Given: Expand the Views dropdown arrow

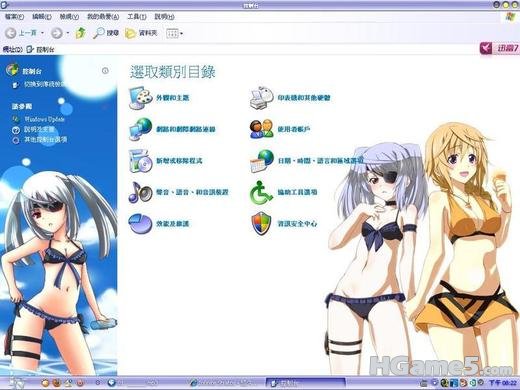Looking at the screenshot, I should coord(181,33).
